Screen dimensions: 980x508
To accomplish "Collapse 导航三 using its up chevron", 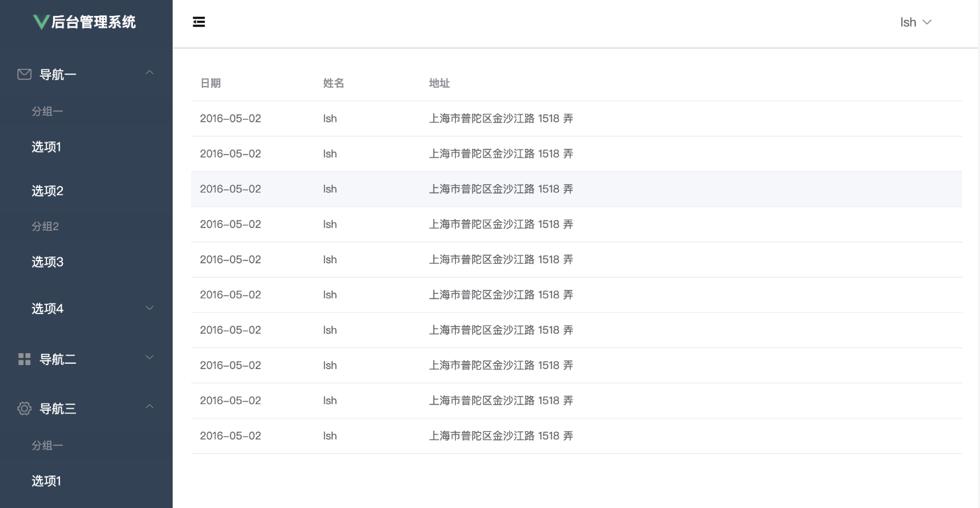I will pos(149,406).
